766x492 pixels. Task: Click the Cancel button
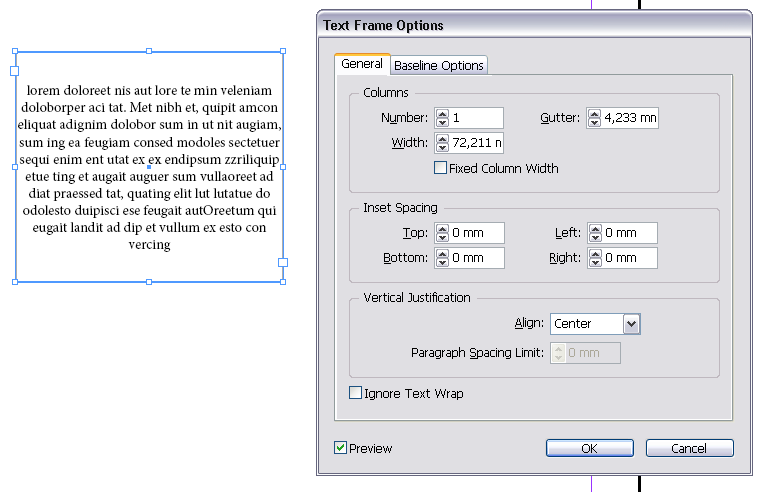coord(689,448)
